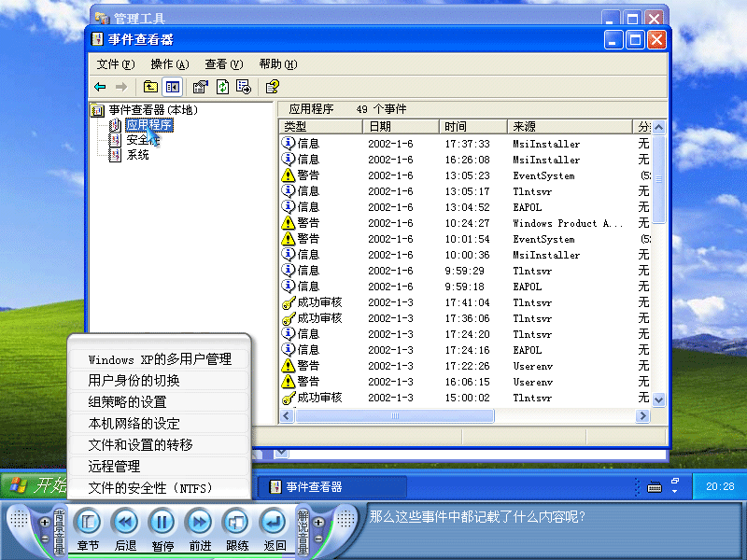747x560 pixels.
Task: Click the horizontal scrollbar left arrow
Action: point(287,415)
